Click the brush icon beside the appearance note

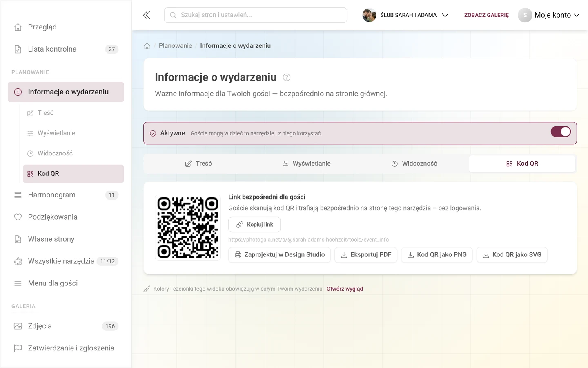(x=147, y=289)
